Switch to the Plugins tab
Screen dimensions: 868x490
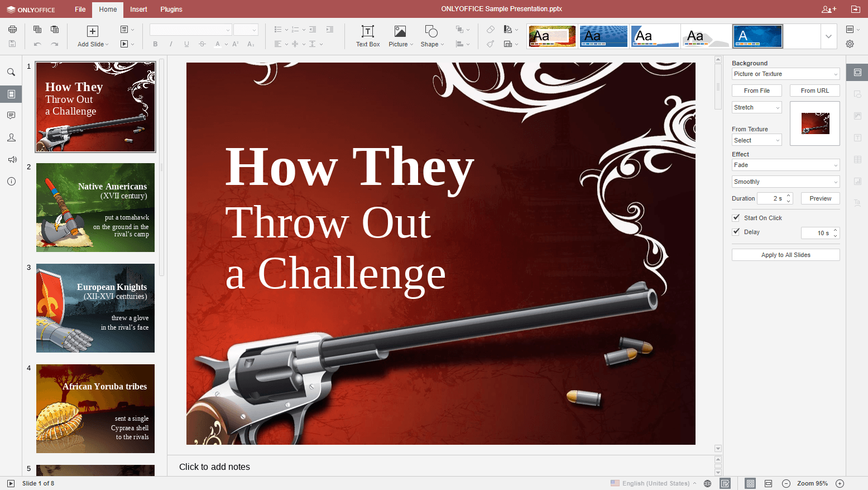point(171,9)
